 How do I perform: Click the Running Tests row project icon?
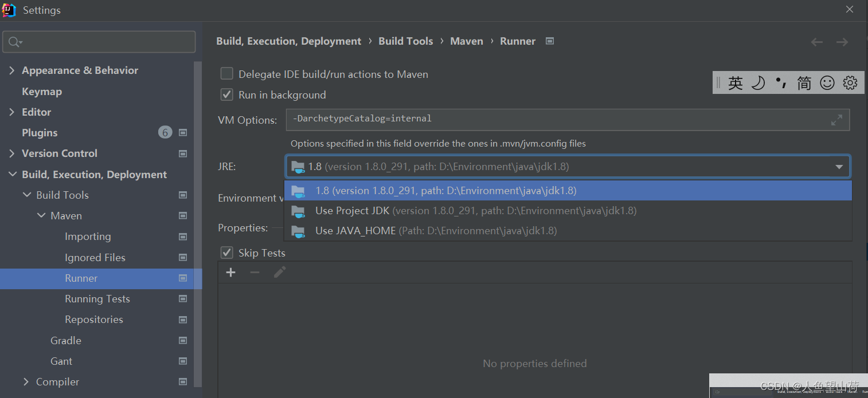click(x=183, y=299)
